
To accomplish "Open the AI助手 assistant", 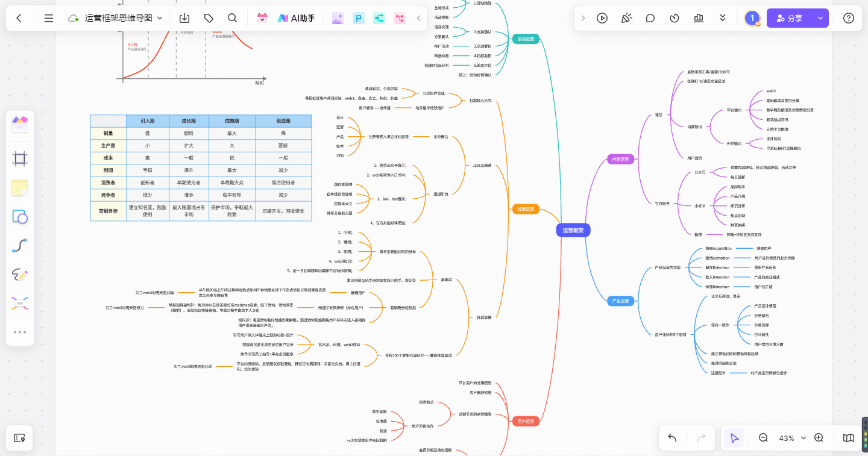I will 296,18.
